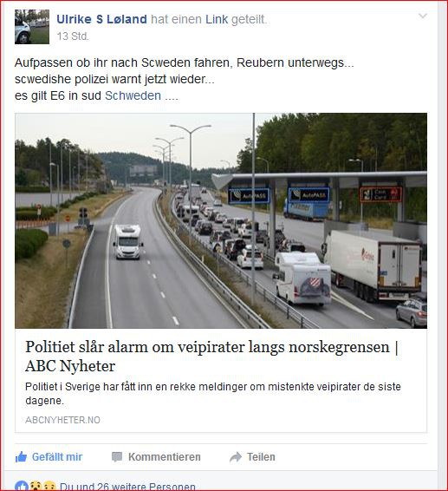Click the sad reaction emoji
This screenshot has width=448, height=491.
click(x=49, y=487)
